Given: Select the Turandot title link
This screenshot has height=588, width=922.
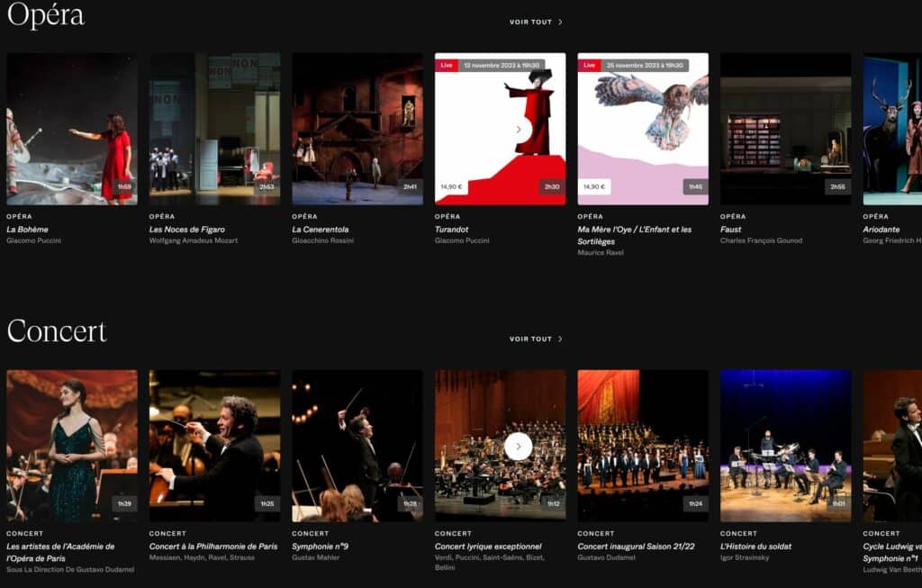Looking at the screenshot, I should tap(452, 230).
